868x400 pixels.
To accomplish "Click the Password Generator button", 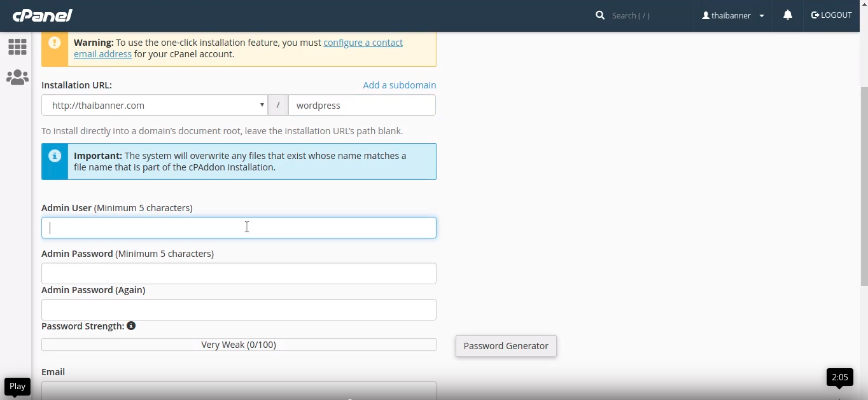I will [506, 346].
